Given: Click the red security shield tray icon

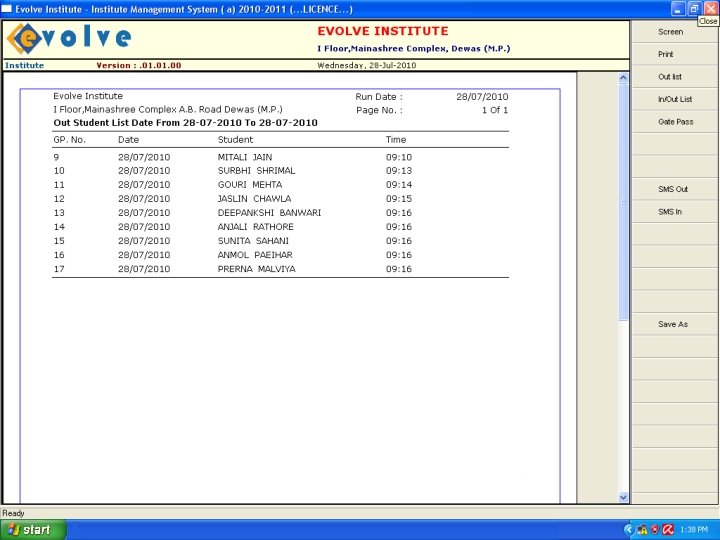Looking at the screenshot, I should point(655,530).
